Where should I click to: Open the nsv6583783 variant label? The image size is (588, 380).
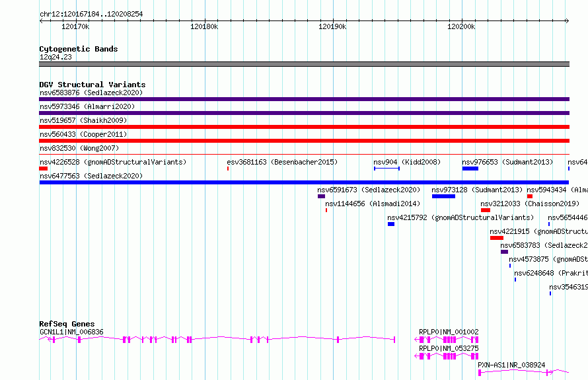click(544, 245)
